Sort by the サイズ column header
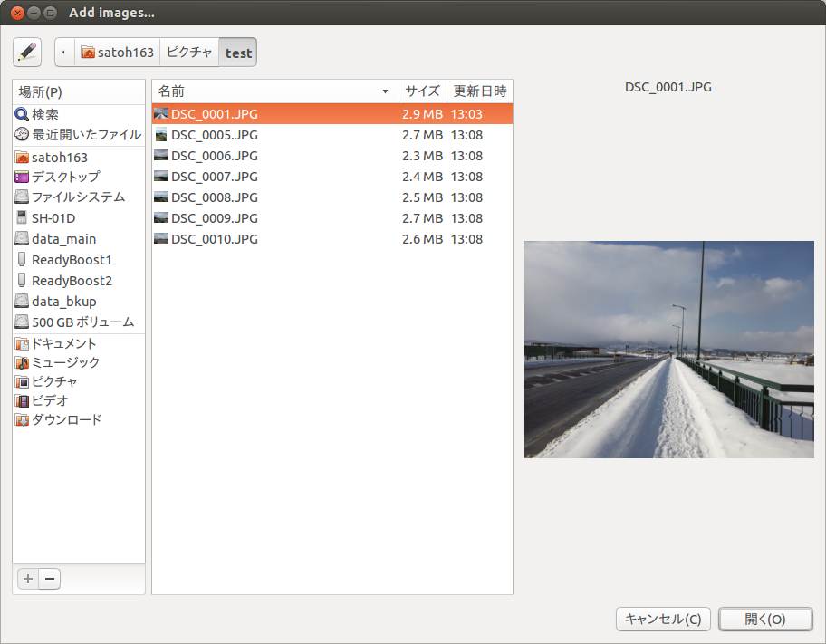This screenshot has width=826, height=644. 422,91
